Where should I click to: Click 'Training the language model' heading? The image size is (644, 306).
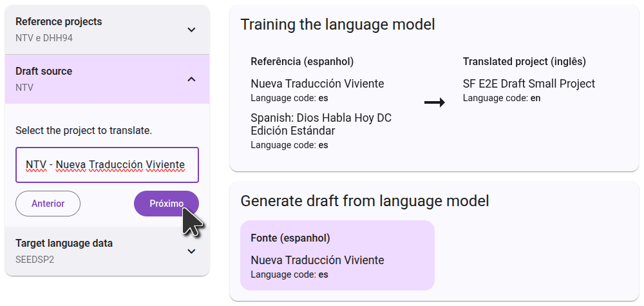coord(337,24)
